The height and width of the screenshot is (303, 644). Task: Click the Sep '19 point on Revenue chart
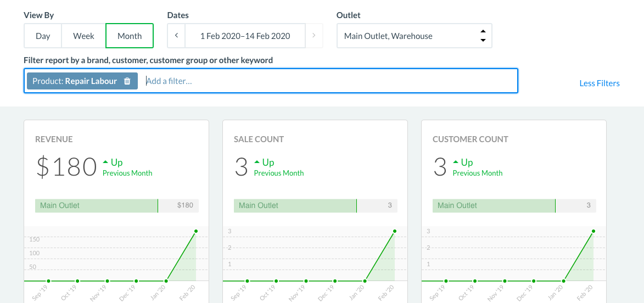click(x=48, y=281)
